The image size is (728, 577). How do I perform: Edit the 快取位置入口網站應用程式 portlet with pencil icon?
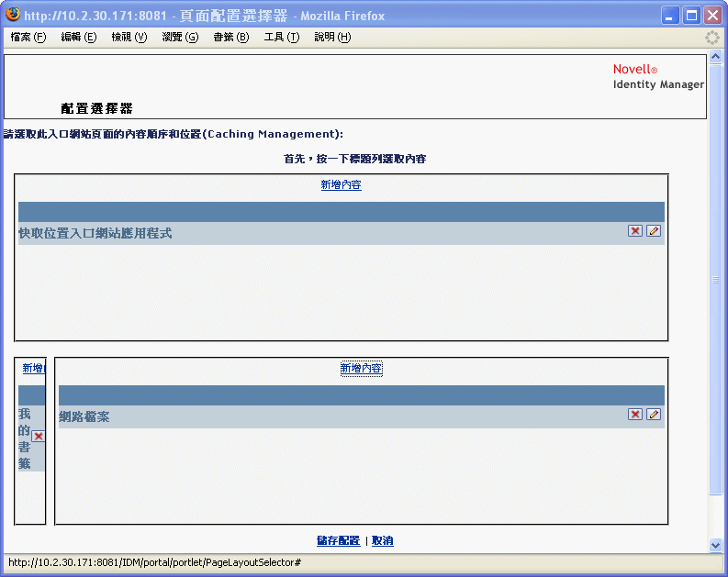[654, 231]
